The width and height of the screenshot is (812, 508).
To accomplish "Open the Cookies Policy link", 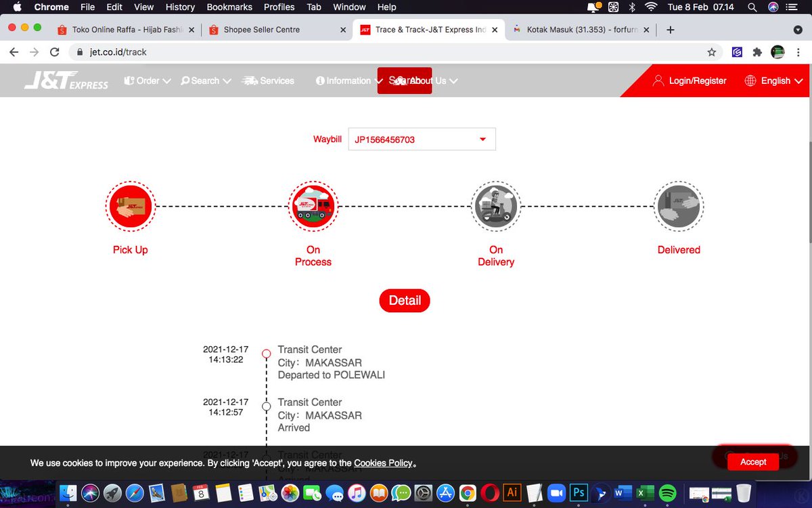I will tap(383, 463).
